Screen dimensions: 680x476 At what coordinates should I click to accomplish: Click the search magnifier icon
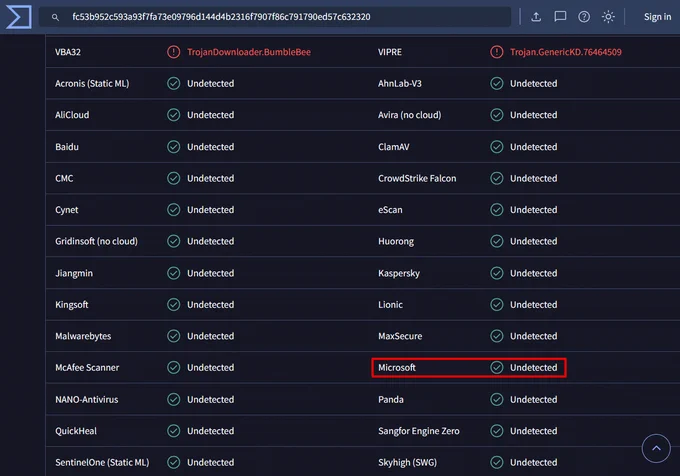[55, 17]
